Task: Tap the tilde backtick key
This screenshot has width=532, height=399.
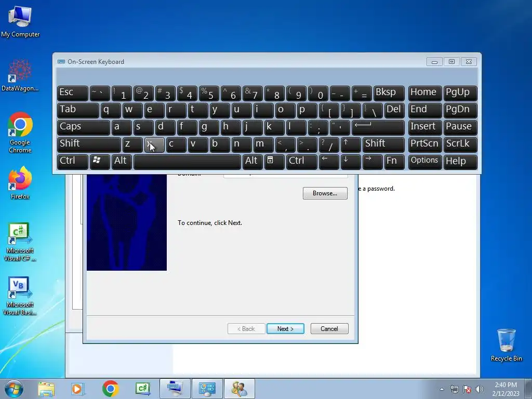Action: pyautogui.click(x=100, y=94)
